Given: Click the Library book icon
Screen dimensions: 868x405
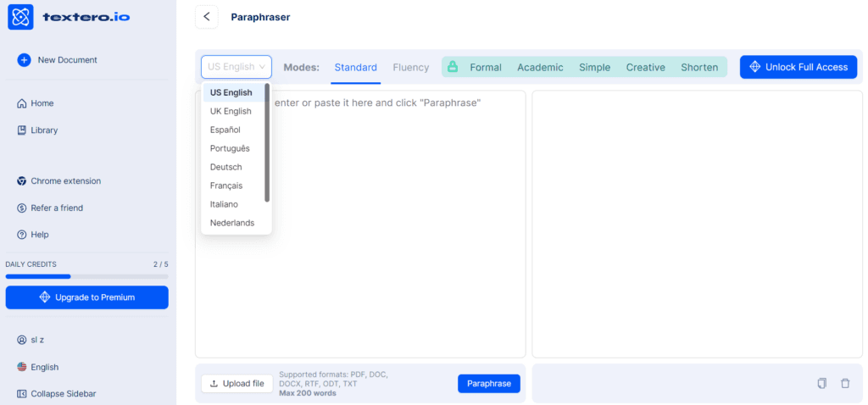Looking at the screenshot, I should click(21, 130).
